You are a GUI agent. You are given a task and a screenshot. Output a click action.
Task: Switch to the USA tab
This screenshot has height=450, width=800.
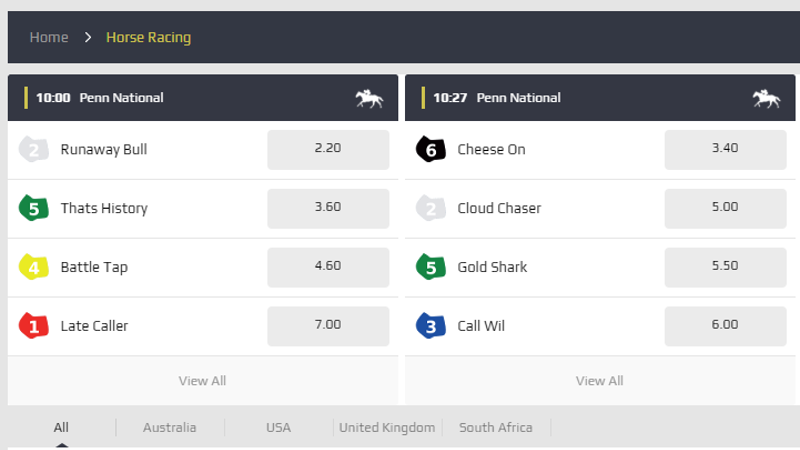tap(279, 428)
